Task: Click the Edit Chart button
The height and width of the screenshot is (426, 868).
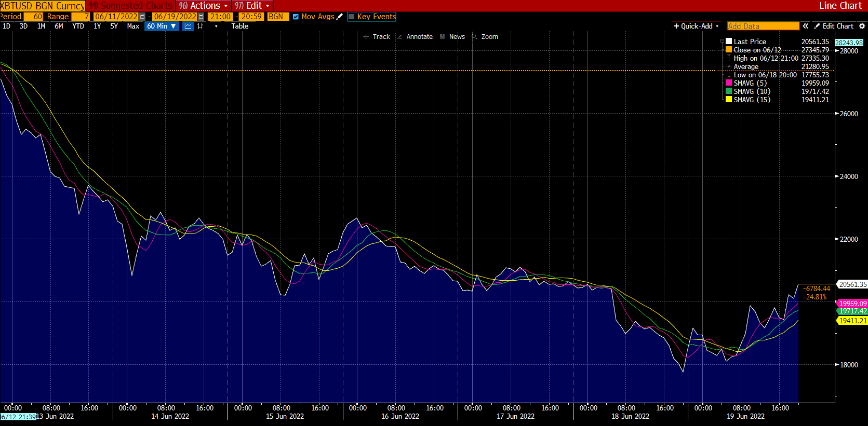Action: pyautogui.click(x=834, y=26)
